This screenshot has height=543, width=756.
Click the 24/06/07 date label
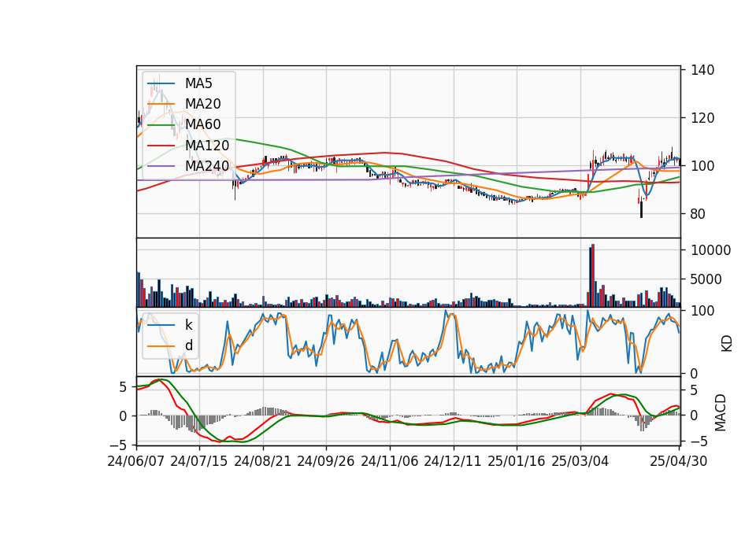(135, 461)
